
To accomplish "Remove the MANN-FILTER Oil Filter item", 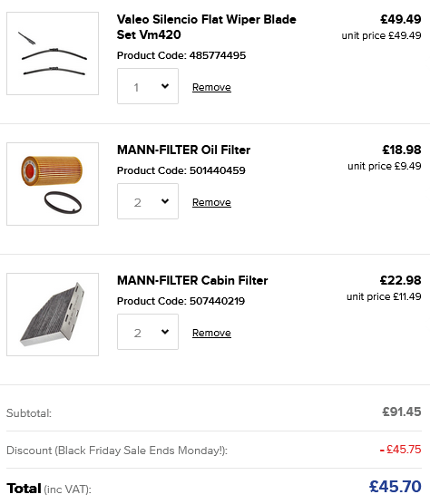I will tap(211, 202).
